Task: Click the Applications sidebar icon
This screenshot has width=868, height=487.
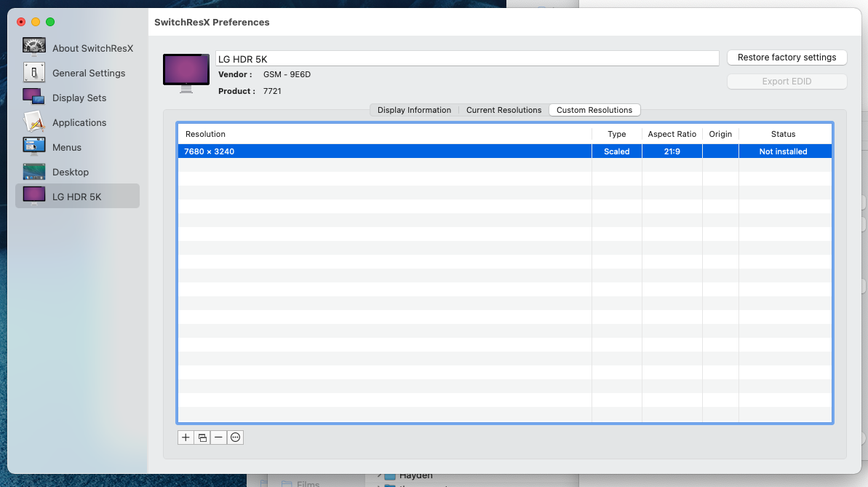Action: [x=33, y=122]
